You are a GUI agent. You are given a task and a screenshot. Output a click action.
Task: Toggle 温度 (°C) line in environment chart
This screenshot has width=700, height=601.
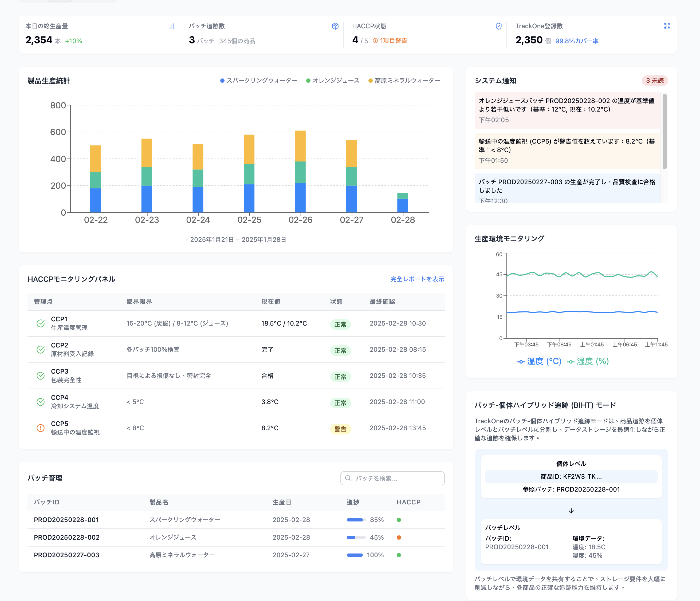tap(539, 361)
